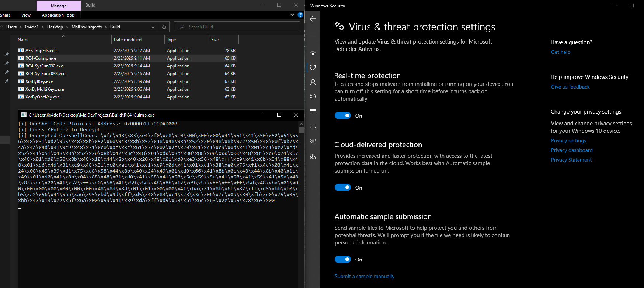644x288 pixels.
Task: Click the File Explorer help icon
Action: click(x=300, y=15)
